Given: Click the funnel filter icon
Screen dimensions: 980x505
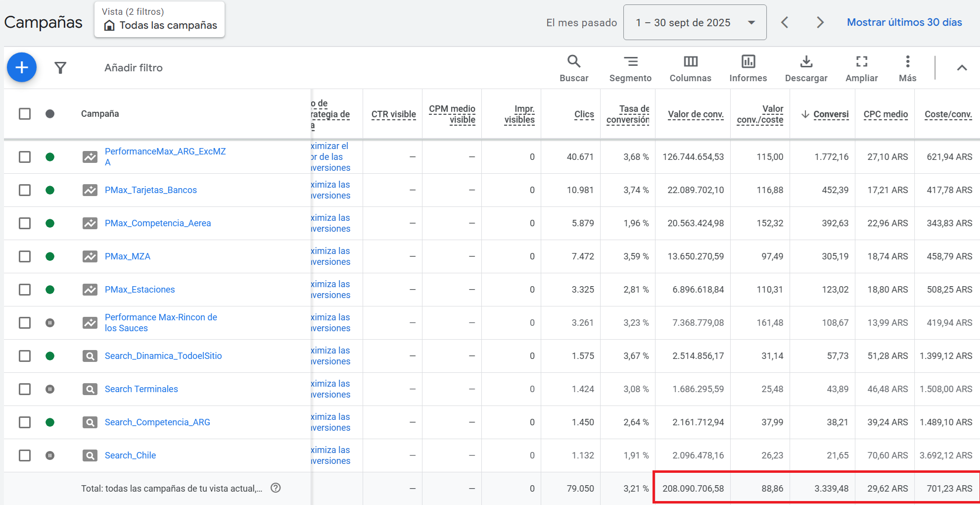Looking at the screenshot, I should click(x=60, y=68).
